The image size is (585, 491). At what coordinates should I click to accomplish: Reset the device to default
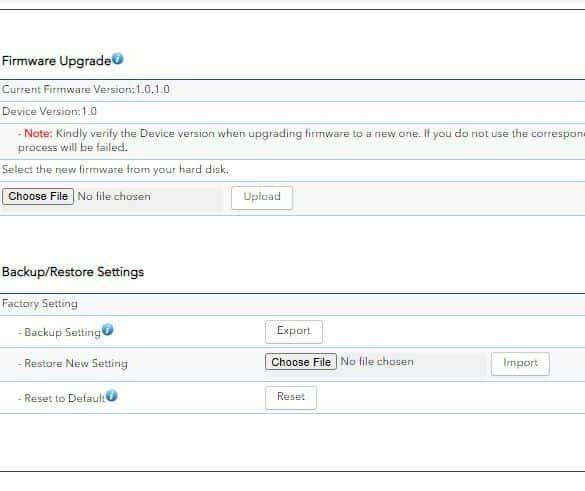291,397
